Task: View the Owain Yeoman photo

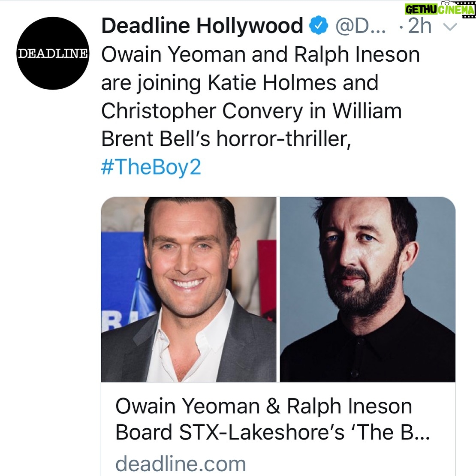Action: pyautogui.click(x=189, y=289)
